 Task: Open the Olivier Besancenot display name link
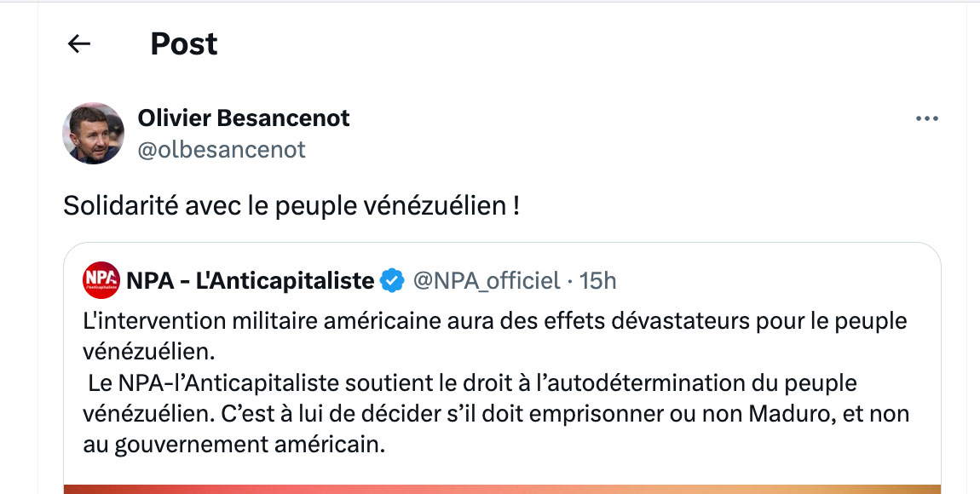pyautogui.click(x=244, y=118)
